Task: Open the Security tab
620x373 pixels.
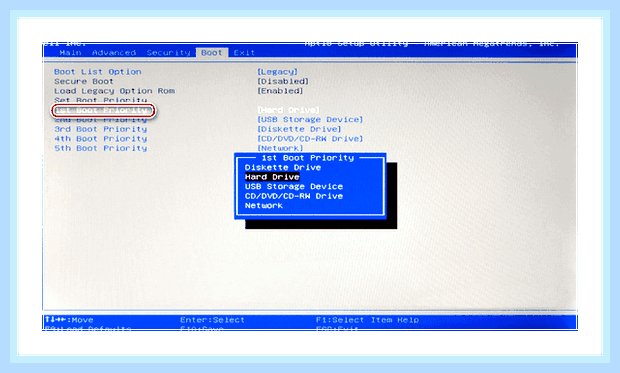Action: [168, 53]
